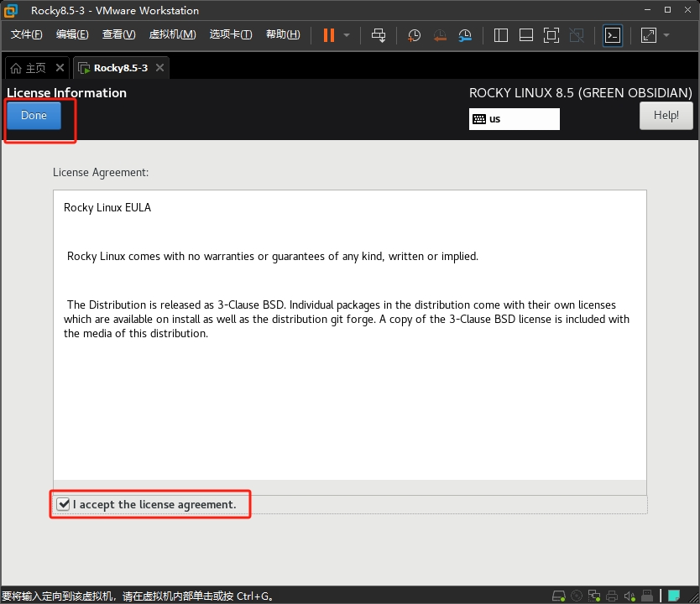The height and width of the screenshot is (604, 700).
Task: Open the 虚拟机(M) menu
Action: coord(172,34)
